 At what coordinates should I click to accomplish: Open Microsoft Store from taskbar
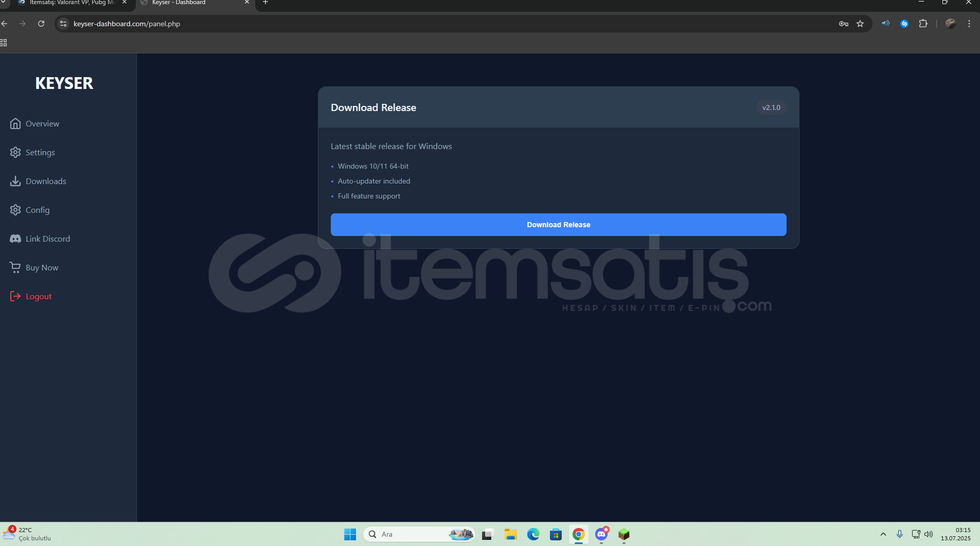556,534
